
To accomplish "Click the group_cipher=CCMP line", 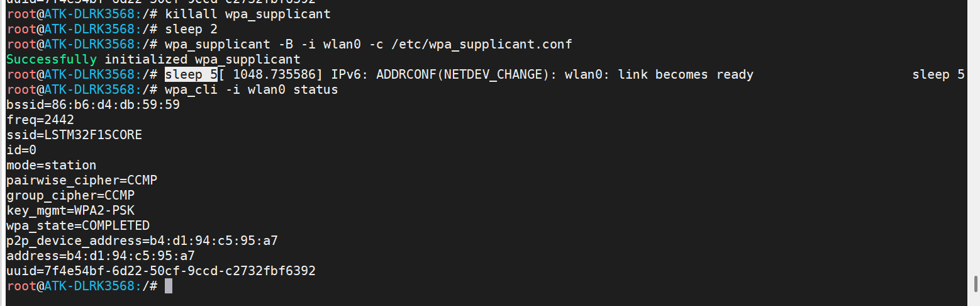I will [x=70, y=196].
